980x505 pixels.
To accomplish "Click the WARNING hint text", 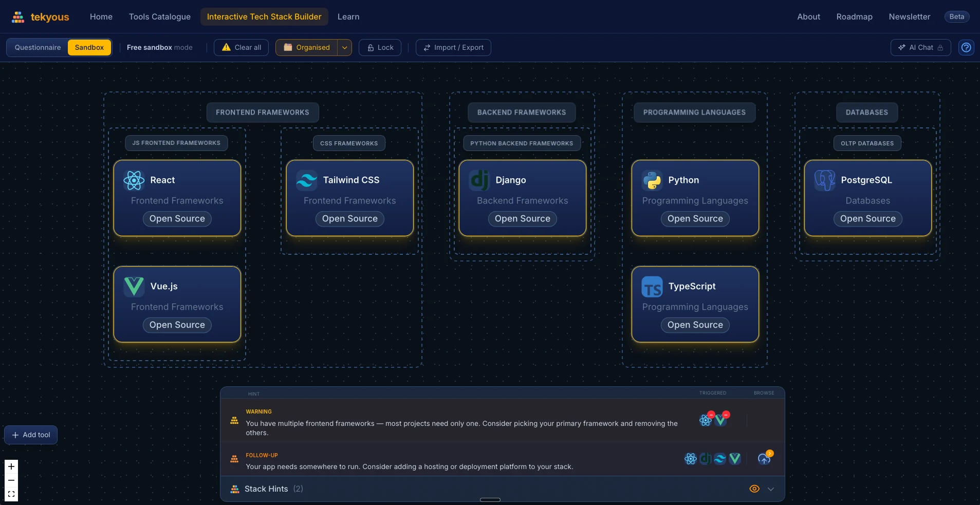I will [461, 428].
